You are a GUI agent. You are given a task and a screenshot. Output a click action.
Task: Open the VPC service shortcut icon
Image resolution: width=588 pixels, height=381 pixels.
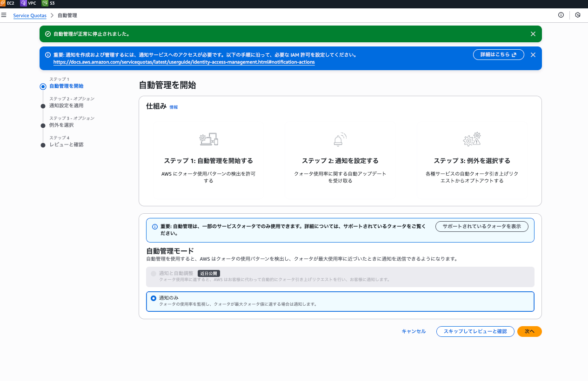[23, 3]
